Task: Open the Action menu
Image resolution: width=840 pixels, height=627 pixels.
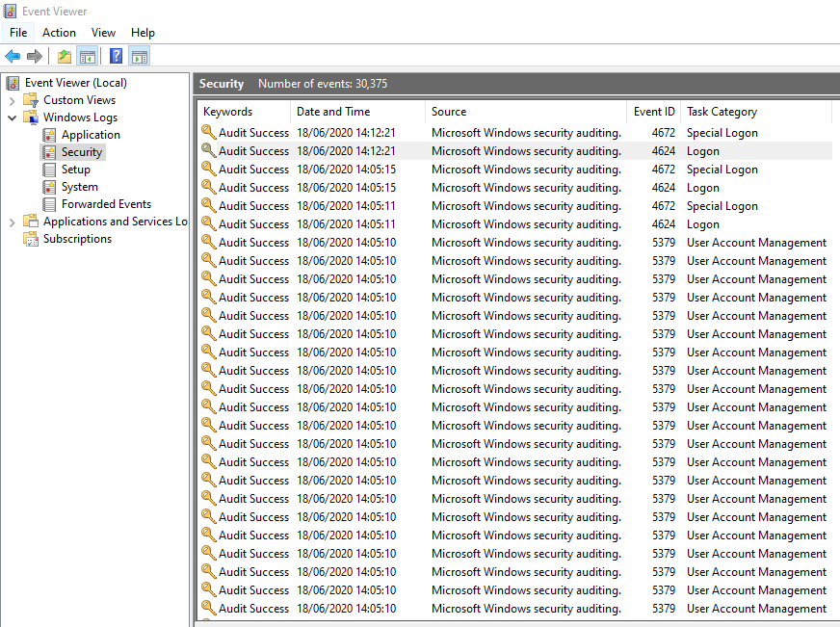Action: point(59,33)
